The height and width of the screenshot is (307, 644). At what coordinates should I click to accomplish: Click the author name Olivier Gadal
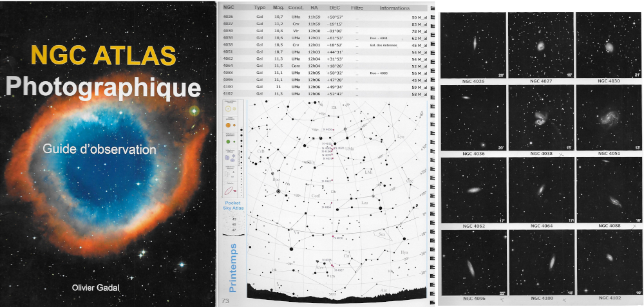coord(103,287)
